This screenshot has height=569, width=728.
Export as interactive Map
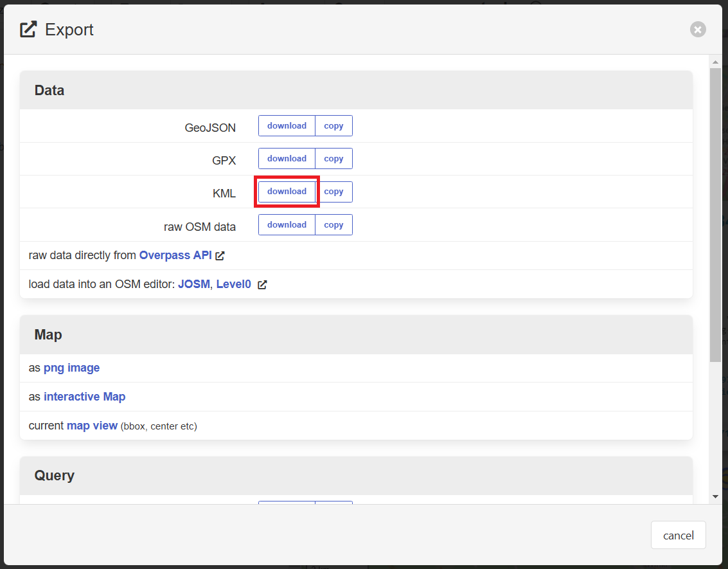(x=84, y=397)
